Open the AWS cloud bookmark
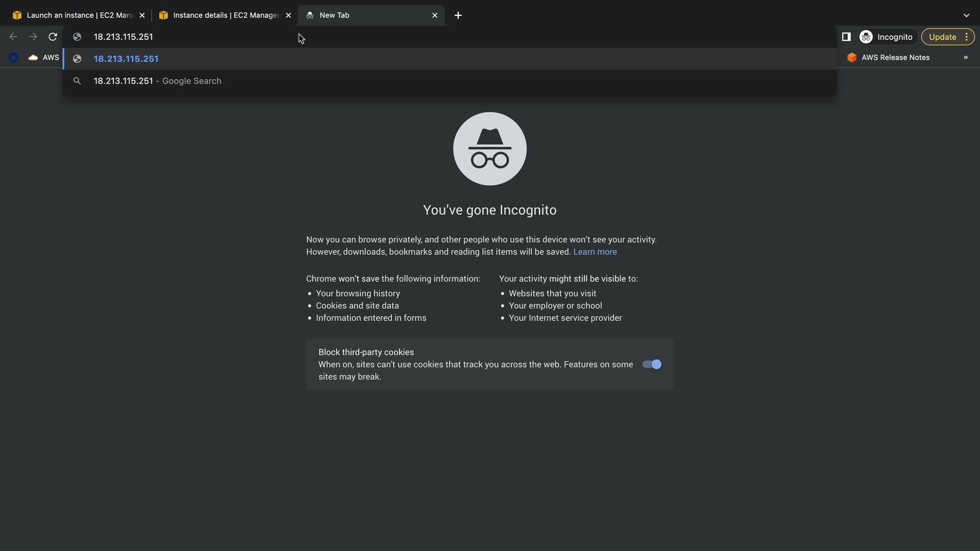The width and height of the screenshot is (980, 551). [x=44, y=58]
